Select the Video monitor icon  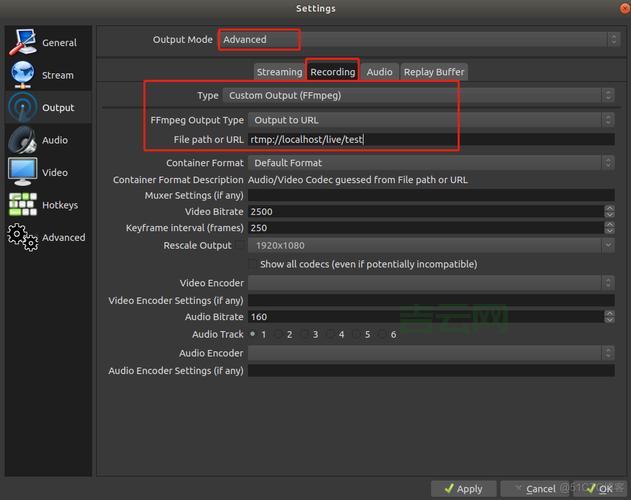23,172
